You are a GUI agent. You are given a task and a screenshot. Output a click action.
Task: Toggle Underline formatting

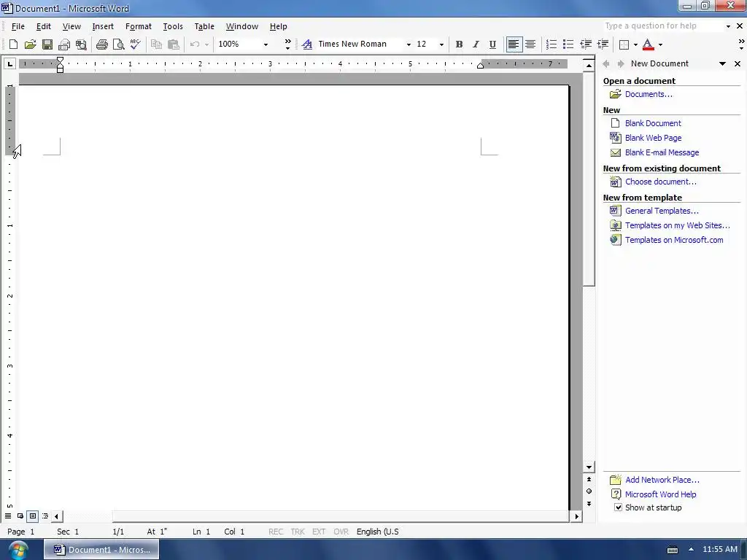pos(492,44)
